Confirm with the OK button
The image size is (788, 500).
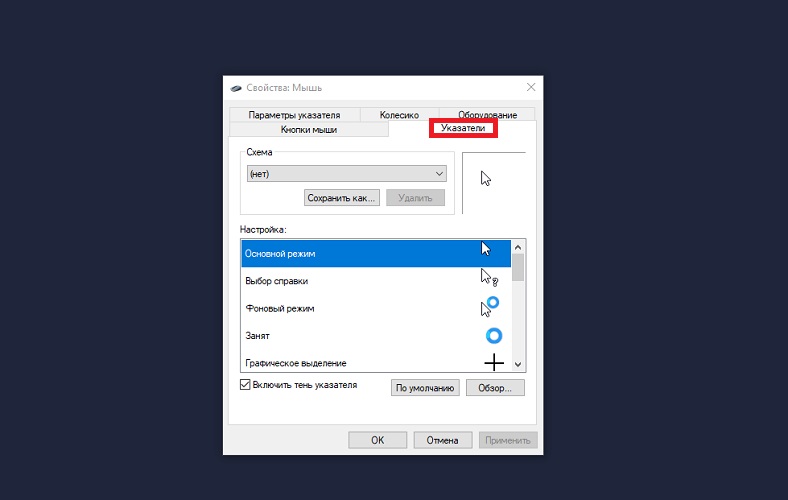377,440
